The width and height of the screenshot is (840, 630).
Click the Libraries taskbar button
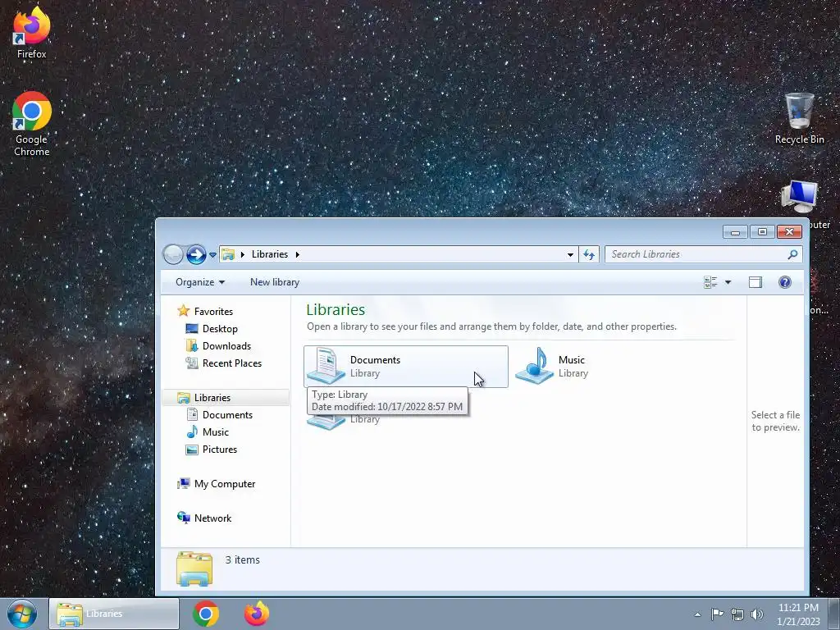(114, 614)
